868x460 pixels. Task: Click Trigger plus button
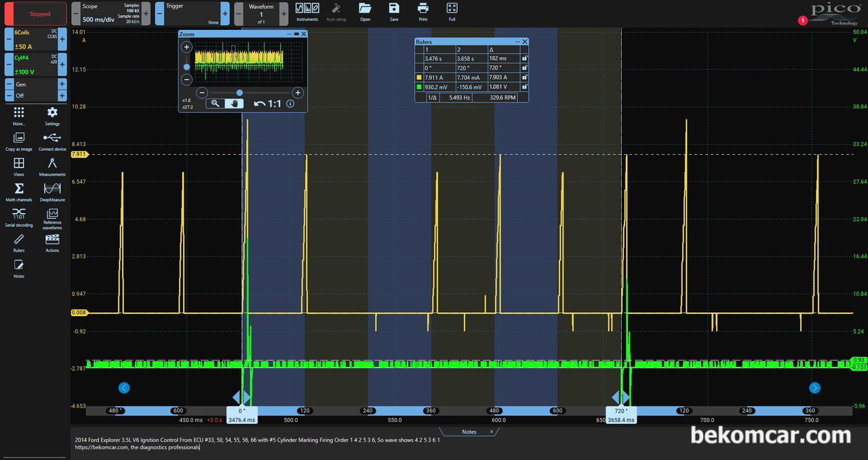coord(225,14)
